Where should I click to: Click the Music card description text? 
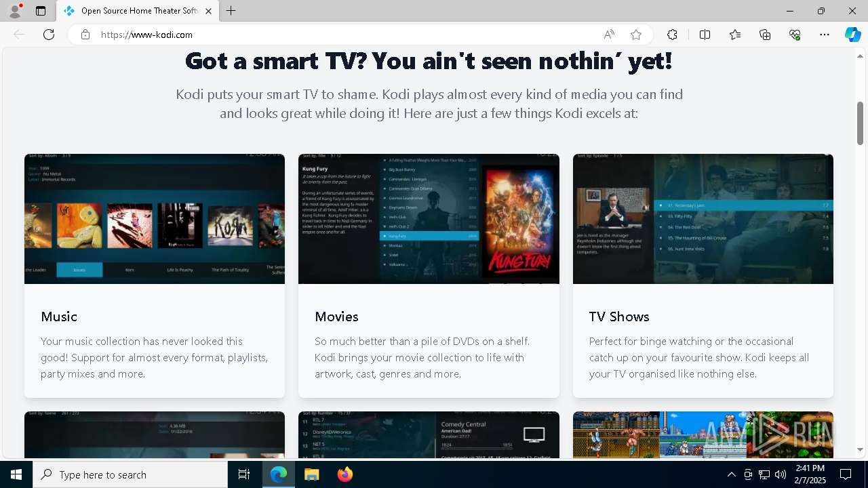(x=155, y=357)
